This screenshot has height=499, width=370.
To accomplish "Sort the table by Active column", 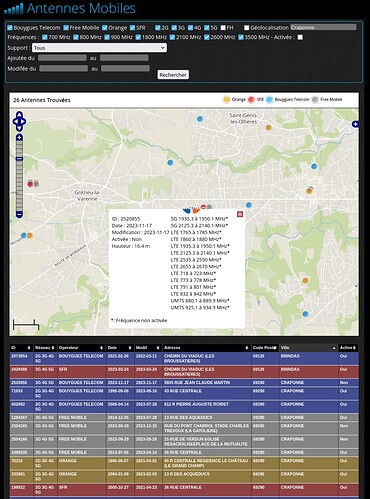I will click(348, 348).
